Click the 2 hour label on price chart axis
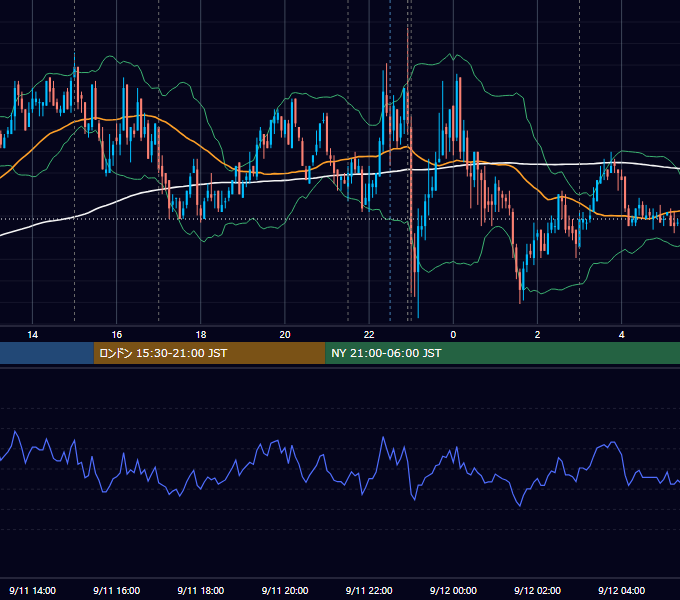Viewport: 680px width, 600px height. pyautogui.click(x=537, y=335)
